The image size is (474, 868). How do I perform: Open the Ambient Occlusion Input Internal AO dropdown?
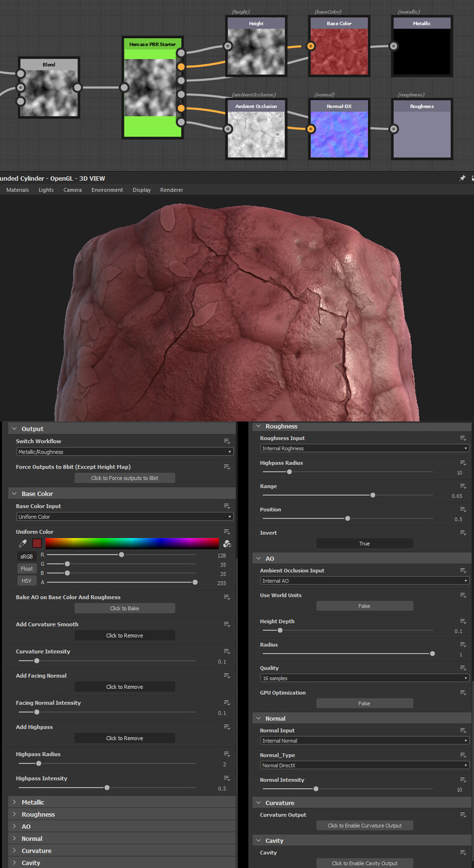tap(364, 580)
